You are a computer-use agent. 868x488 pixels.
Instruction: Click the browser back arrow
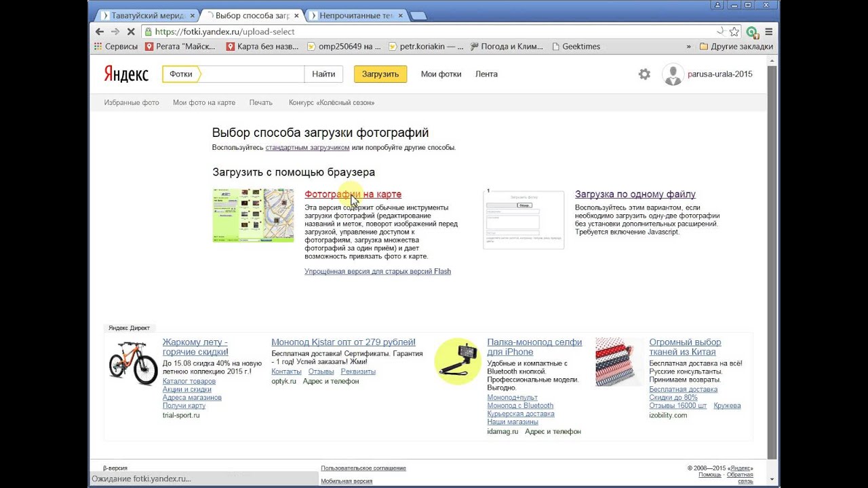tap(100, 32)
